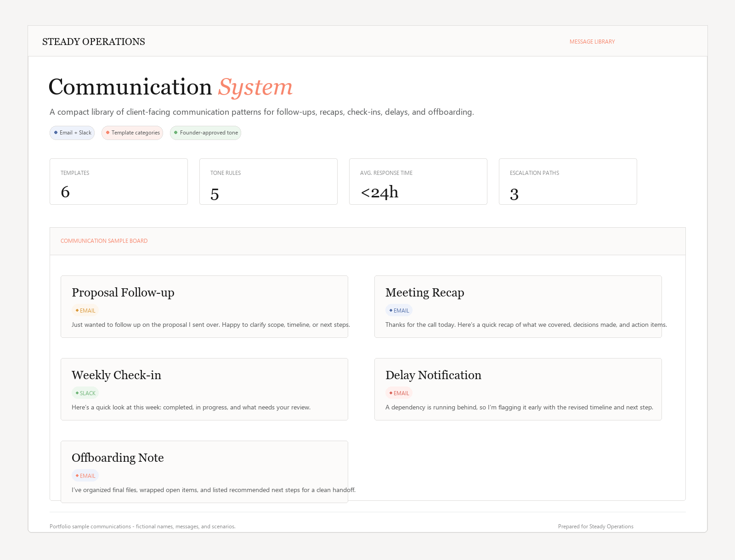Click the EMAIL badge under Offboarding Note

(x=85, y=476)
